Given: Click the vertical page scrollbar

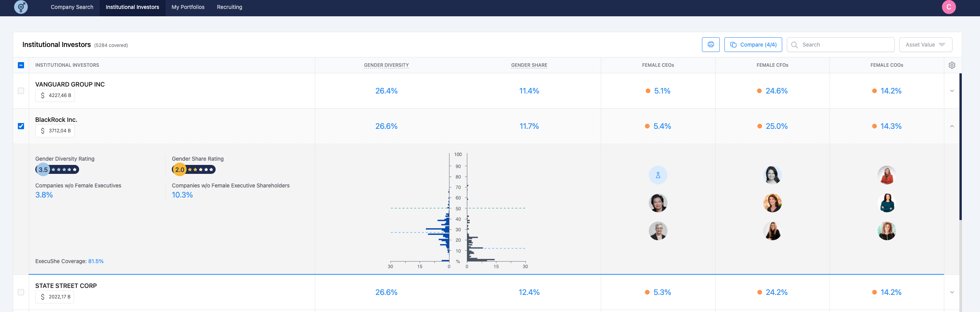Looking at the screenshot, I should (x=960, y=147).
